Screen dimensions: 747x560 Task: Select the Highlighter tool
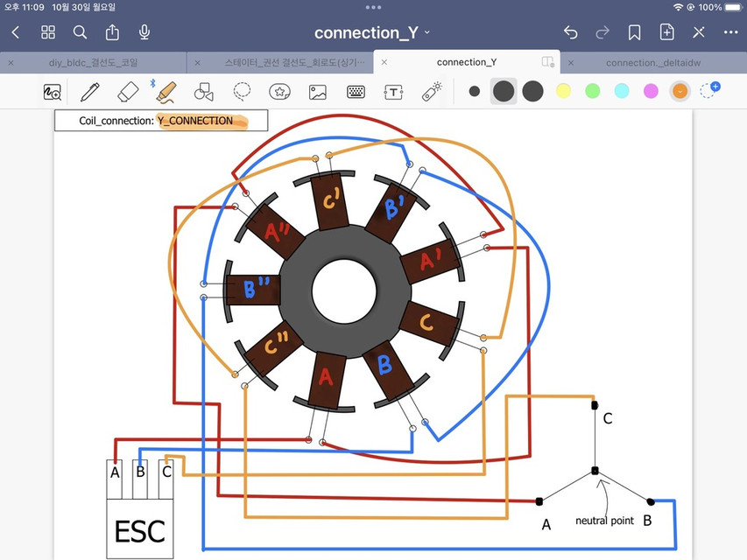pos(166,91)
